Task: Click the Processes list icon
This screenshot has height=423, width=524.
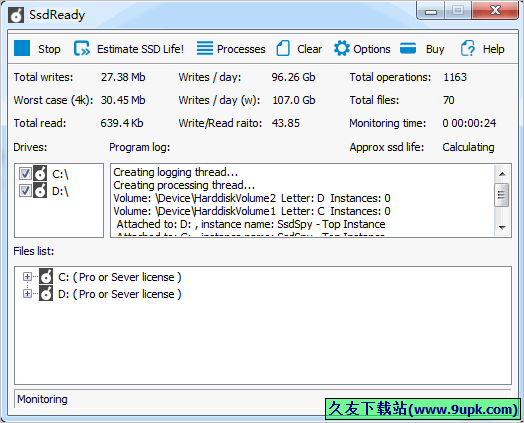Action: tap(205, 48)
